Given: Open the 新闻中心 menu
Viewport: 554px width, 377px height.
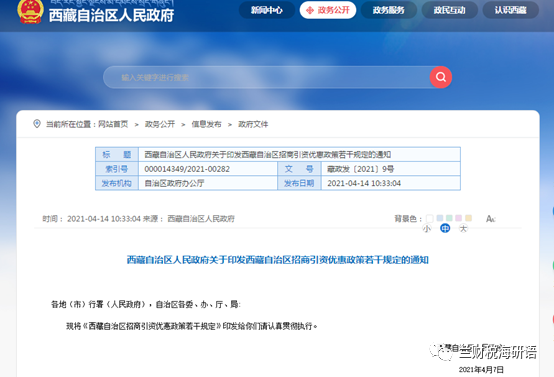Looking at the screenshot, I should [x=267, y=10].
